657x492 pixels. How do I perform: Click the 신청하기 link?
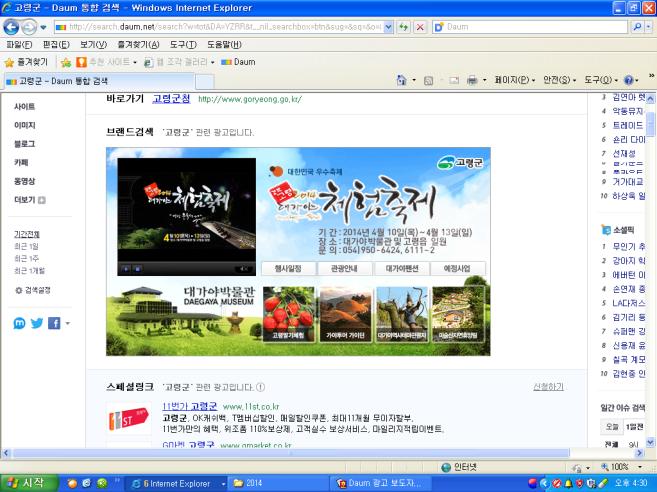pos(548,387)
